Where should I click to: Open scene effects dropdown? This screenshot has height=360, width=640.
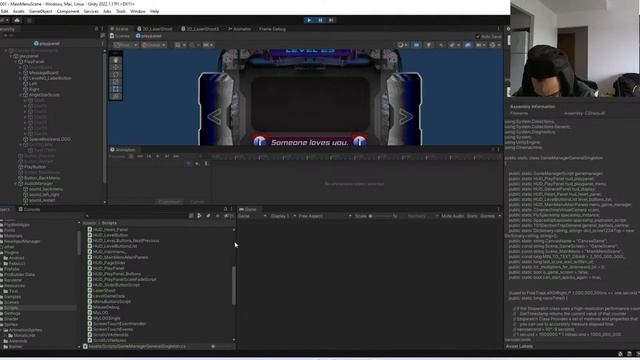[x=454, y=45]
